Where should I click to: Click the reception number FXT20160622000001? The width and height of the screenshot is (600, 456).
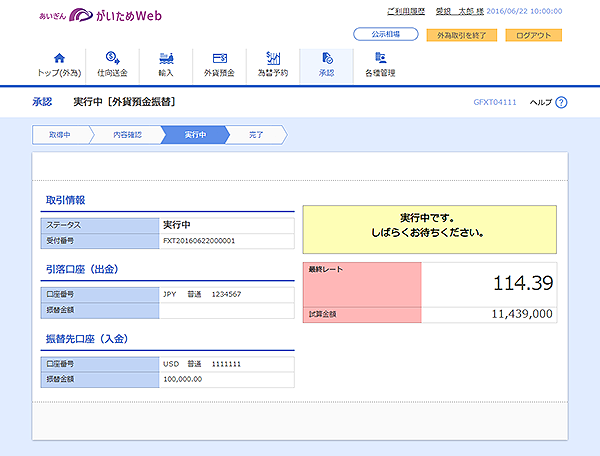199,241
